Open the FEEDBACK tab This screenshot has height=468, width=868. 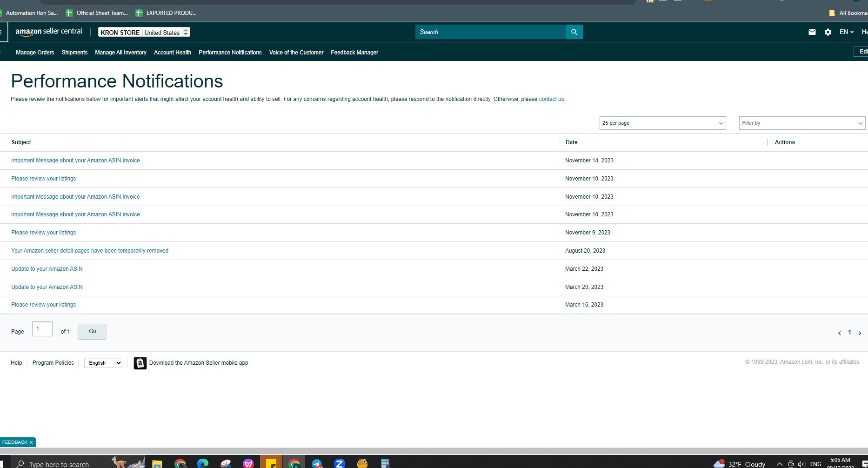click(15, 442)
